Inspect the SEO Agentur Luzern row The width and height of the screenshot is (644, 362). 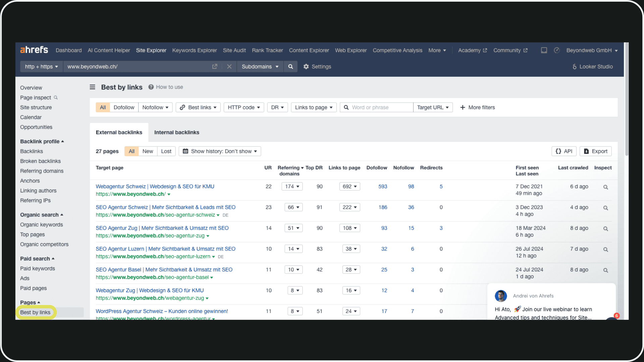point(605,249)
